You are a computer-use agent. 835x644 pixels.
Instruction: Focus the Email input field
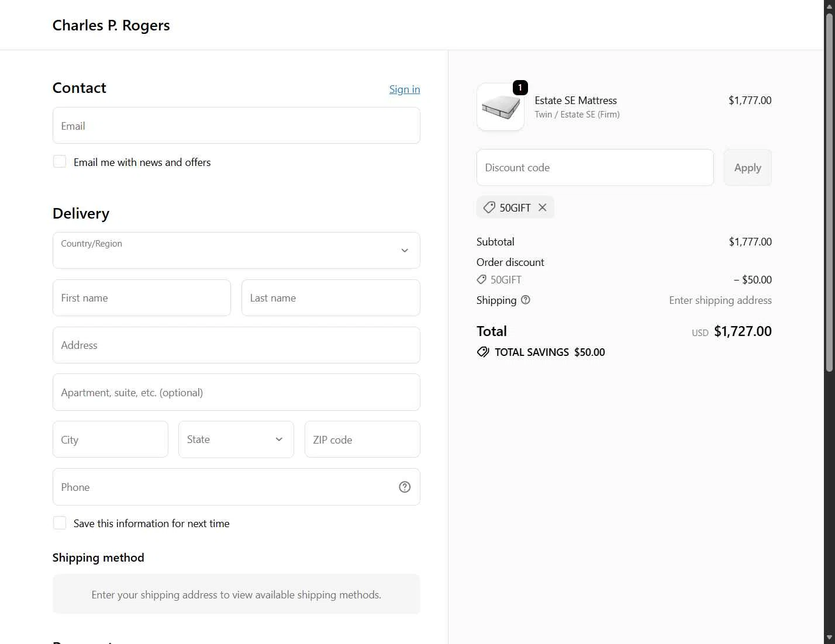pos(236,125)
